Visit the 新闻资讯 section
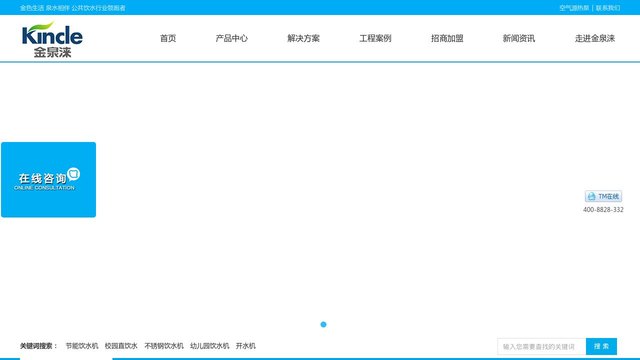Screen dimensions: 640x360 point(519,38)
